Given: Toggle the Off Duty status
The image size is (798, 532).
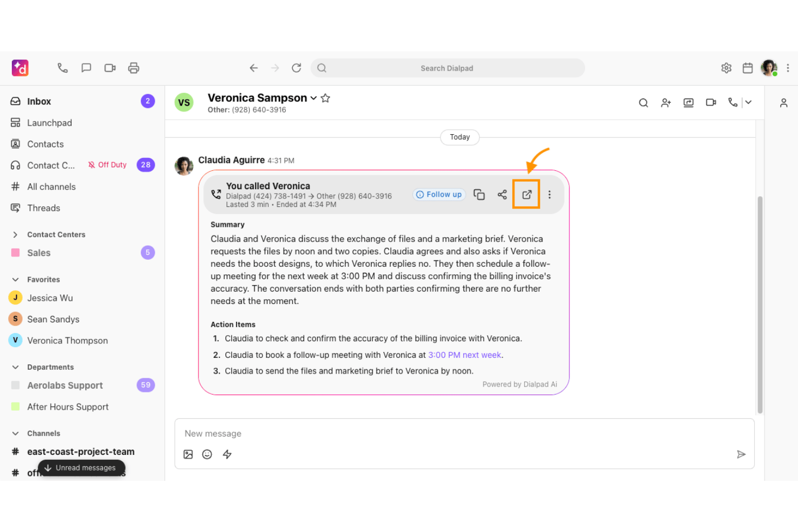Looking at the screenshot, I should 107,165.
